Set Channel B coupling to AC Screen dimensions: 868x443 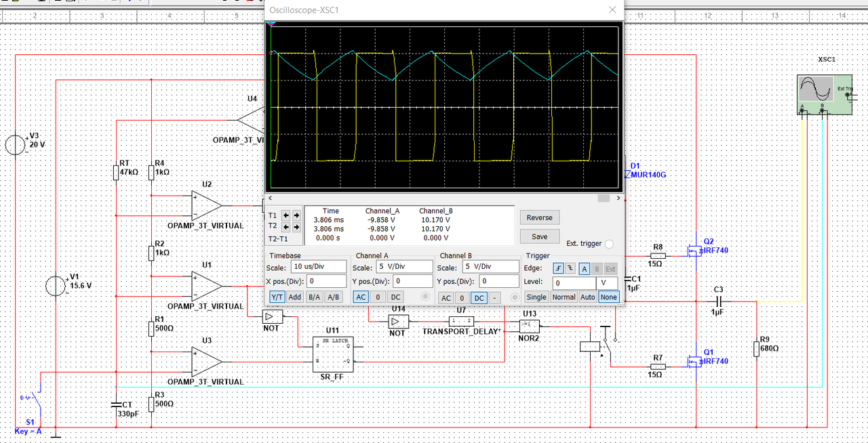445,298
